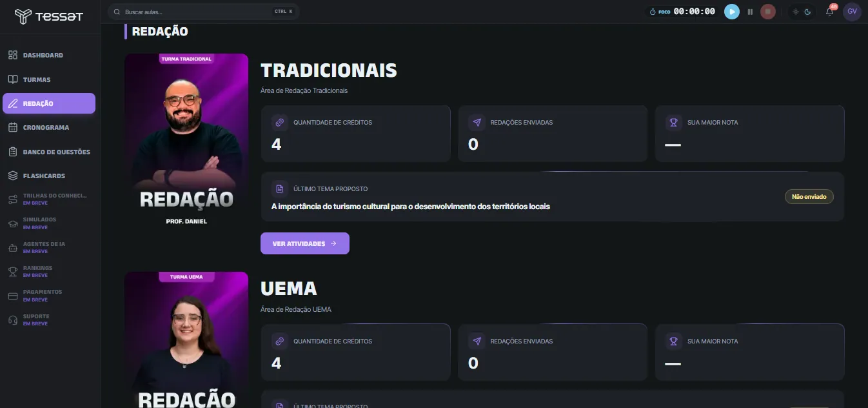Click trophy icon in UEMA

674,341
